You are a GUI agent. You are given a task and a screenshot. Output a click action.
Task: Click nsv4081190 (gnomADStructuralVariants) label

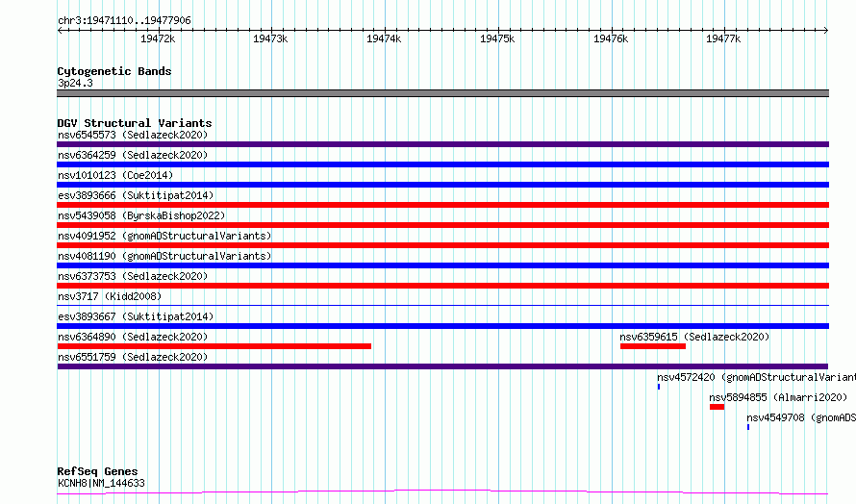[164, 256]
